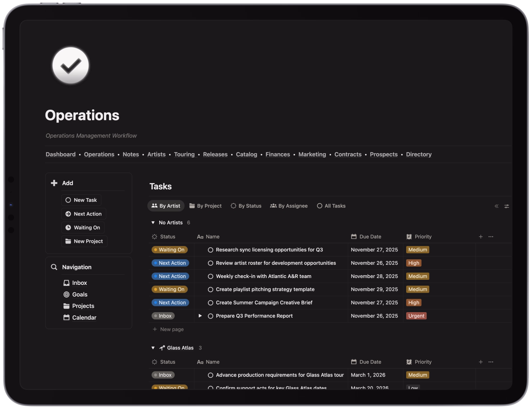The image size is (532, 410).
Task: Click the Name header in Glass Atlas table
Action: [208, 362]
